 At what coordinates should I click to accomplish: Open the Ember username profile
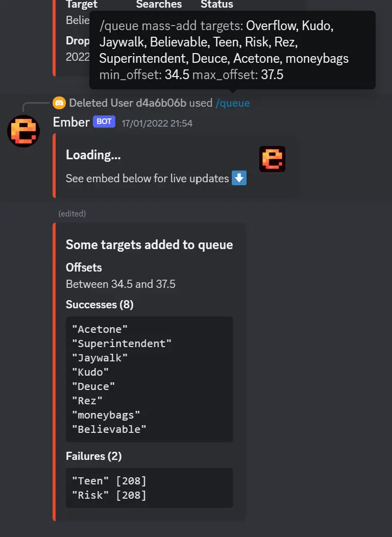tap(71, 122)
